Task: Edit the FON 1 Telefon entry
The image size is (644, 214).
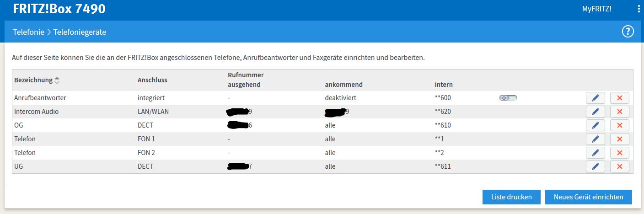Action: pyautogui.click(x=595, y=139)
